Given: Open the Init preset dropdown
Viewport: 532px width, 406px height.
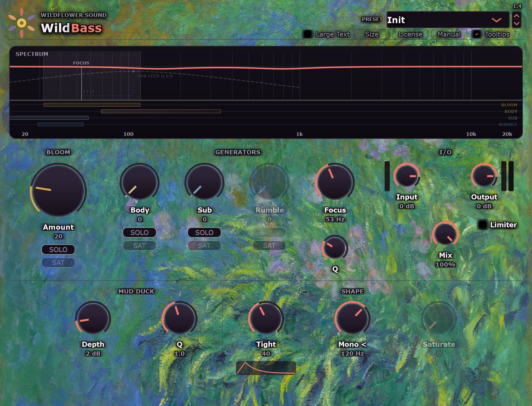Looking at the screenshot, I should [x=448, y=20].
